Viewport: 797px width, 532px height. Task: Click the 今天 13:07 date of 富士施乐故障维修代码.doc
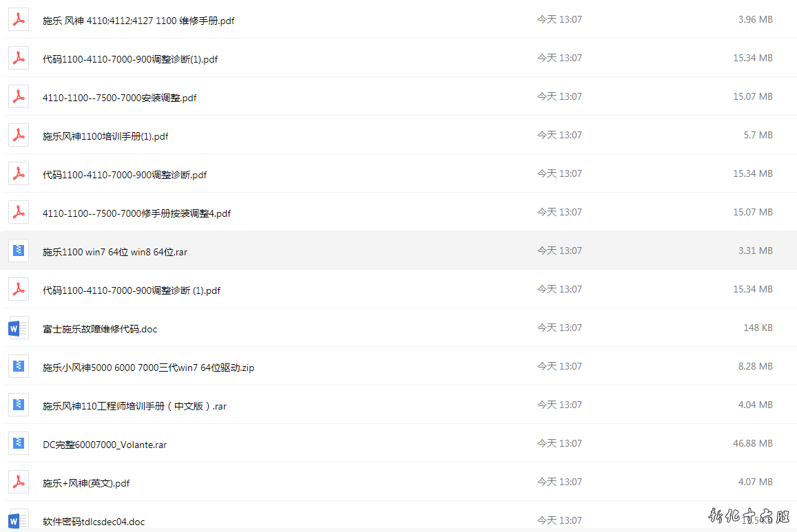(559, 328)
